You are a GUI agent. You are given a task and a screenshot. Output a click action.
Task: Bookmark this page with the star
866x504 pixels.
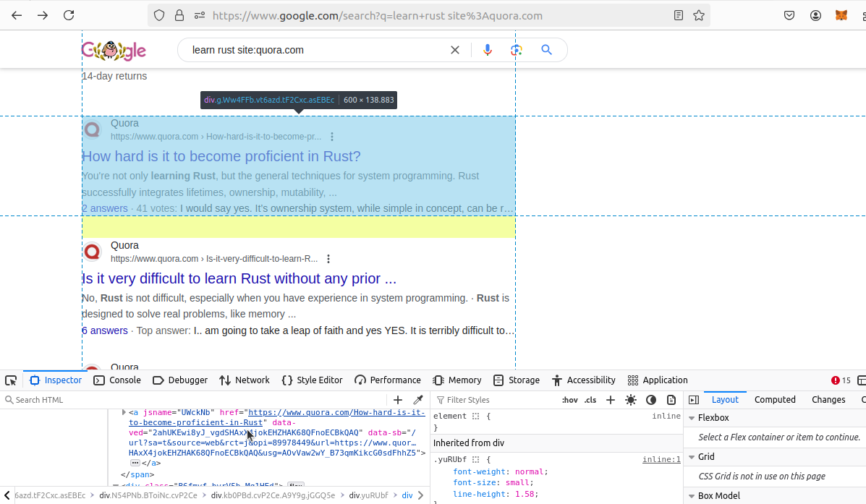coord(699,15)
